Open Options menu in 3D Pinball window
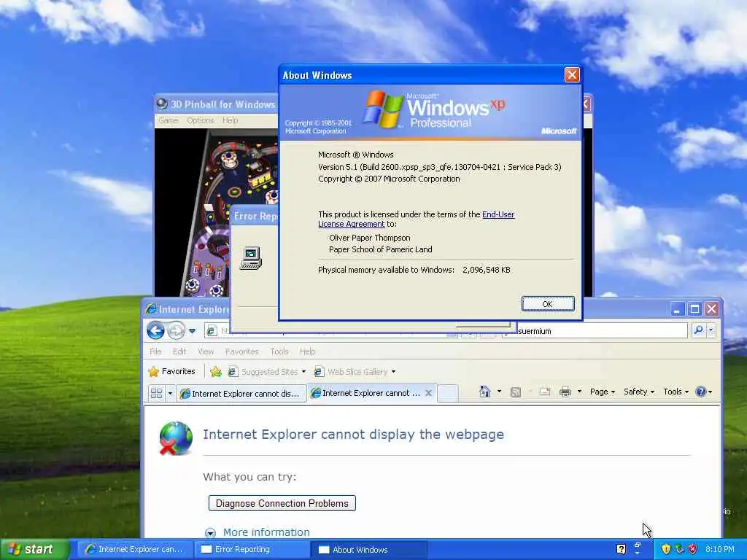Screen dimensions: 747x560 point(201,120)
